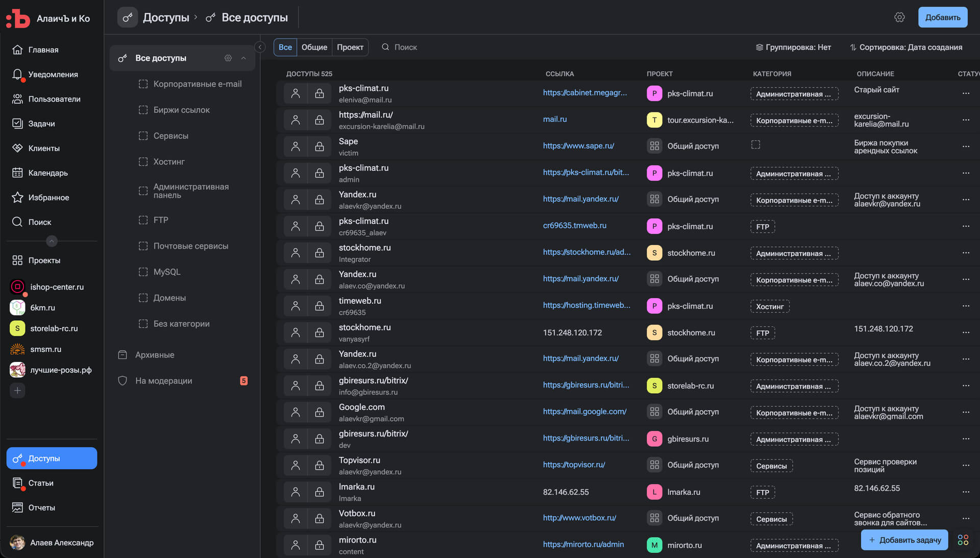Click user icon in stockhome.ru Integrator row
Image resolution: width=980 pixels, height=558 pixels.
(296, 253)
